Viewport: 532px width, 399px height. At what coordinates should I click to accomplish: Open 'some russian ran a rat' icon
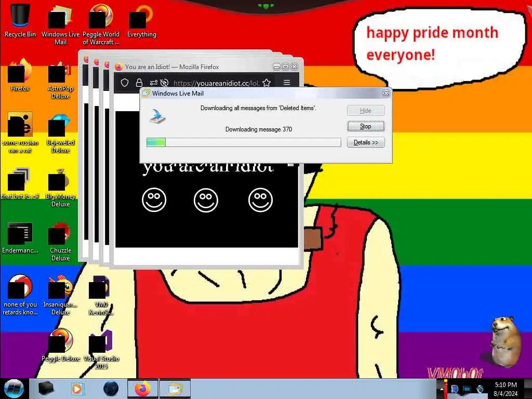pyautogui.click(x=20, y=132)
